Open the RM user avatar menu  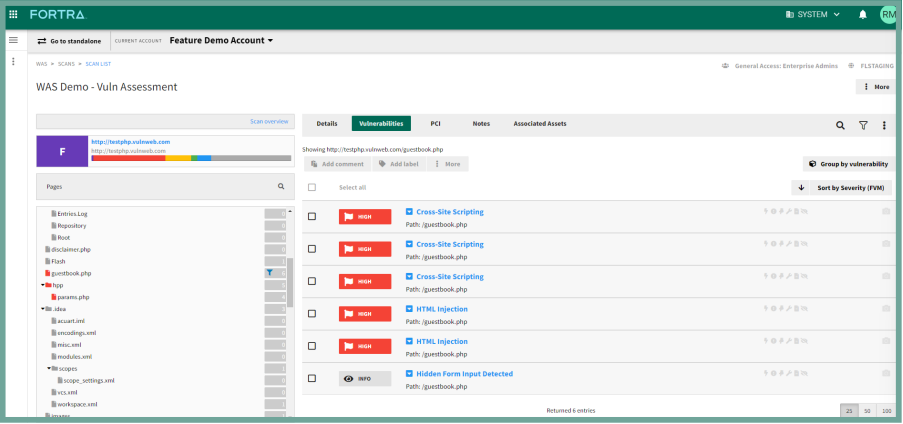(889, 14)
